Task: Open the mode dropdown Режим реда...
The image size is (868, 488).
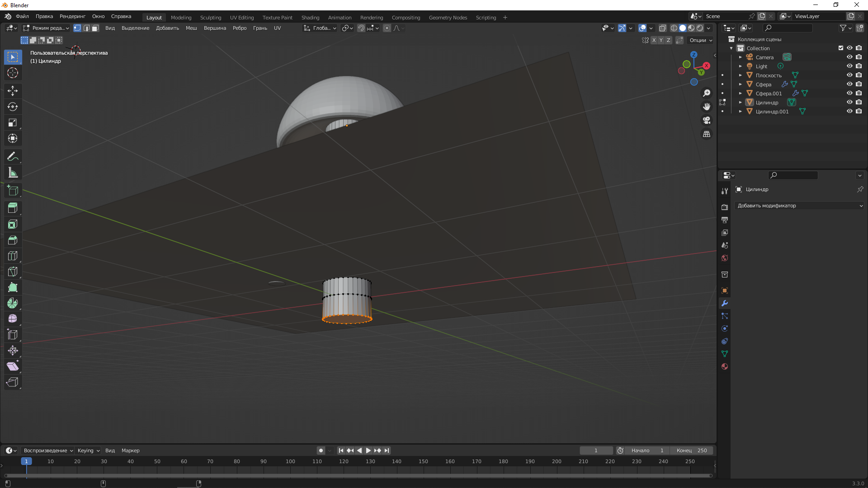Action: (46, 28)
